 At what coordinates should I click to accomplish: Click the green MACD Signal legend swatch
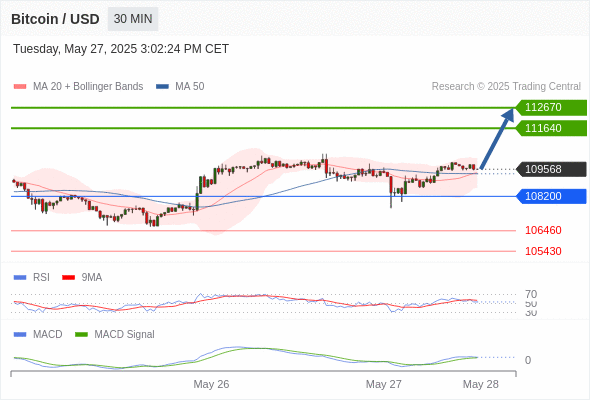click(81, 335)
